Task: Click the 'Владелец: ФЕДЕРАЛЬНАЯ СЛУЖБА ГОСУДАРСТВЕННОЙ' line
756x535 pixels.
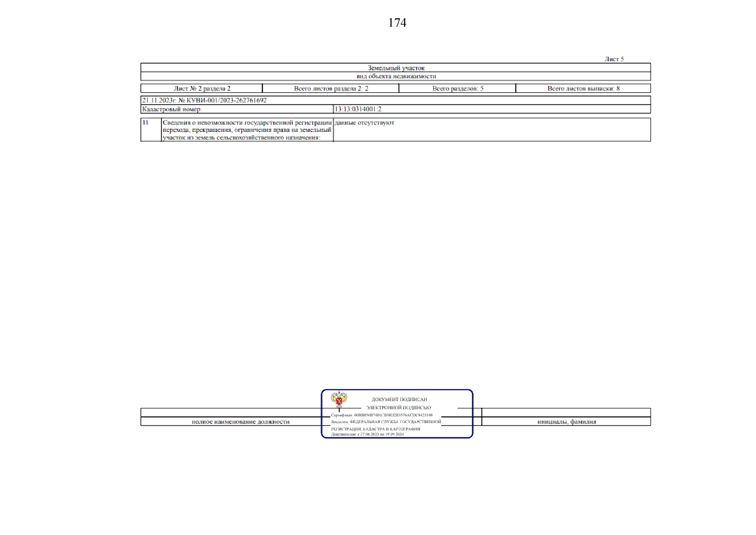Action: [x=386, y=422]
